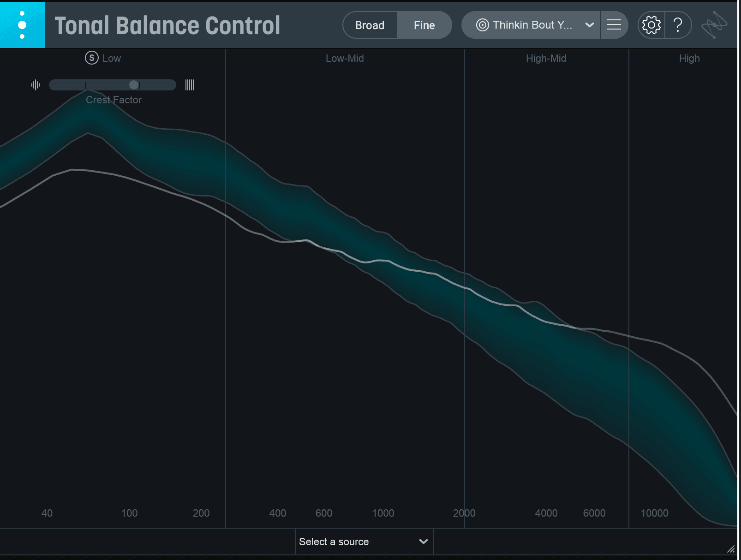Click the 10000 Hz frequency label

(x=654, y=513)
